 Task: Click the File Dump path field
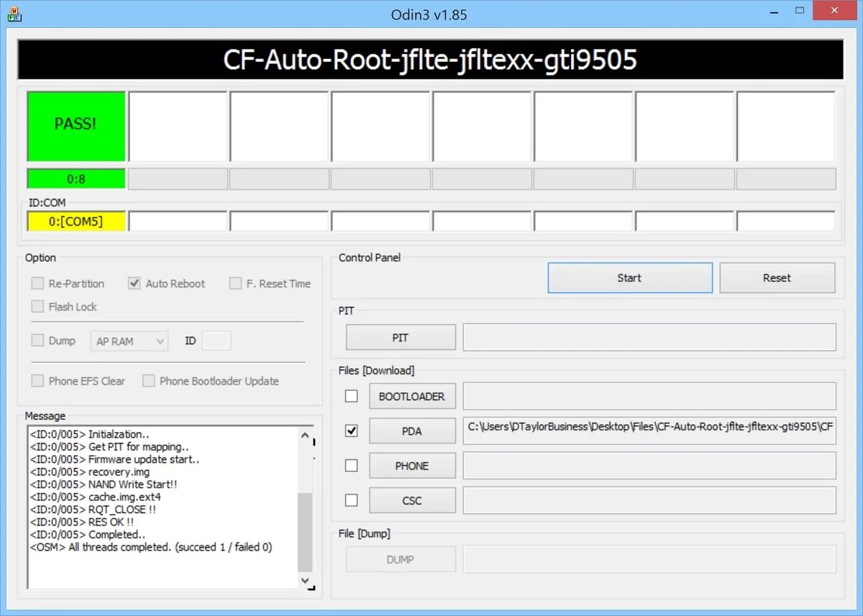click(649, 559)
